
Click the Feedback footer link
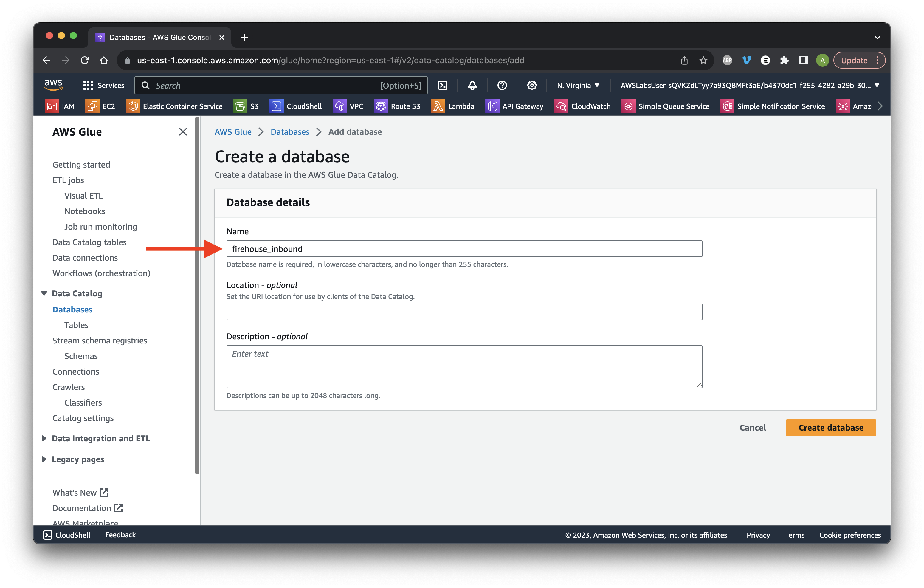120,535
